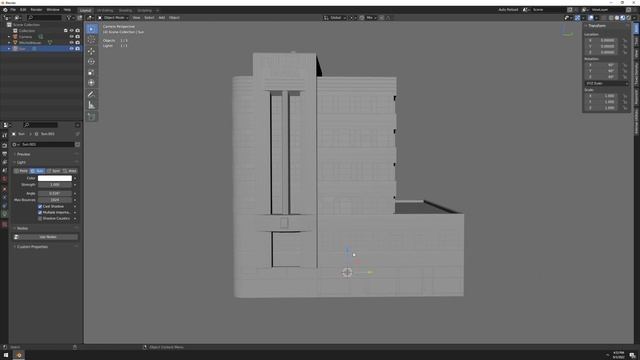
Task: Select the Cursor tool in viewport toolbar
Action: point(91,40)
